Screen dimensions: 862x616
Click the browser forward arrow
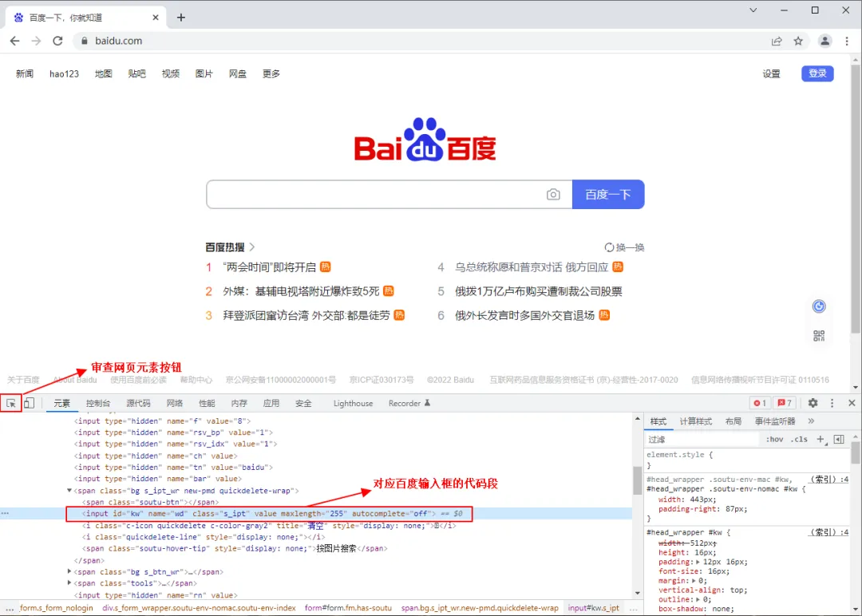point(36,41)
